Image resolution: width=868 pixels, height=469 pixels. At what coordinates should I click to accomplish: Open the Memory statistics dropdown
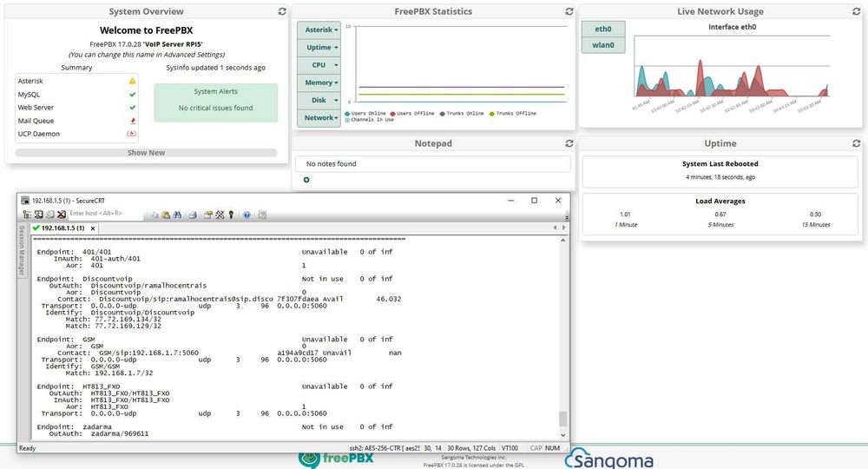pos(319,83)
